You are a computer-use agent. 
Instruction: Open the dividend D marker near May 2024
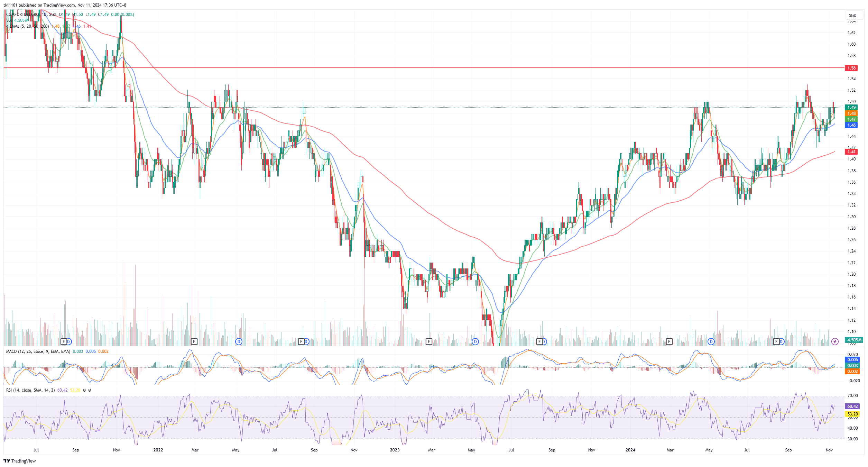pyautogui.click(x=711, y=342)
